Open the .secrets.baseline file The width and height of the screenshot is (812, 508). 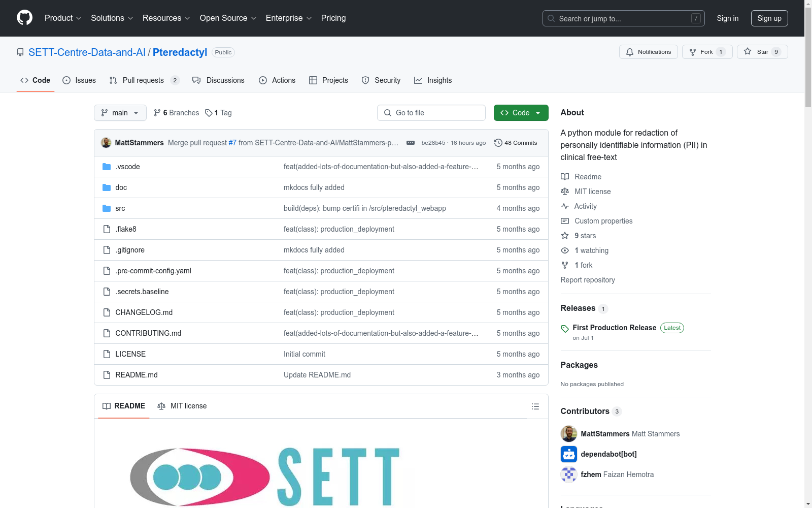[142, 292]
